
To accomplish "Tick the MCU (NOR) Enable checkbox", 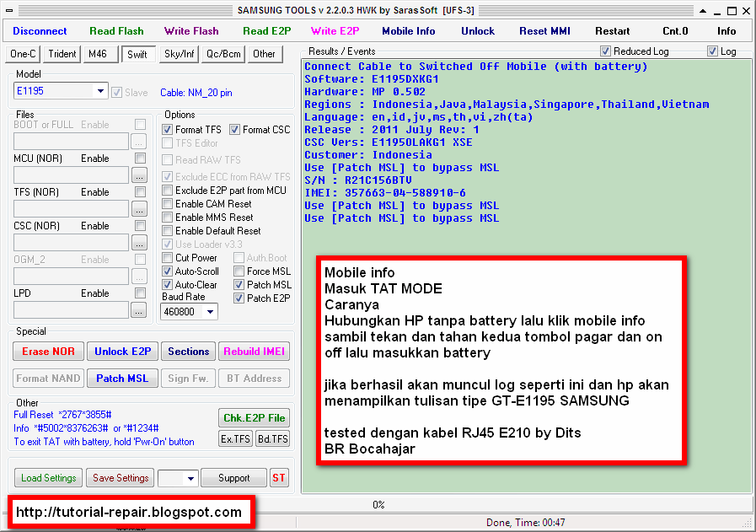I will (140, 159).
